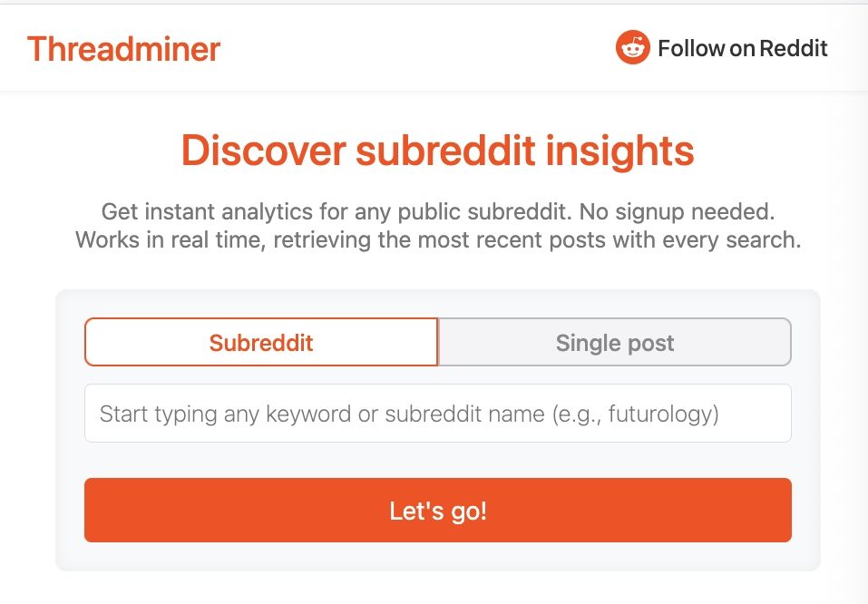Go to the Threadminer home logo

[123, 48]
